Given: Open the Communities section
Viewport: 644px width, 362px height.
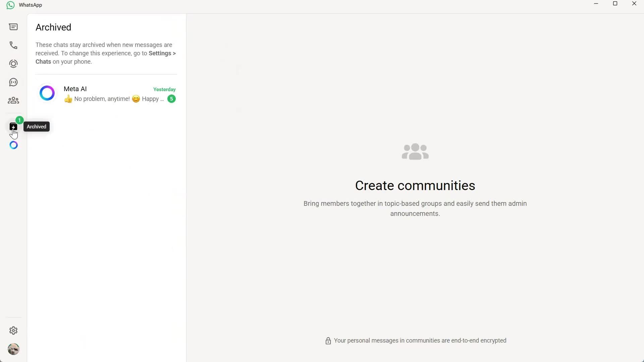Looking at the screenshot, I should pyautogui.click(x=13, y=101).
